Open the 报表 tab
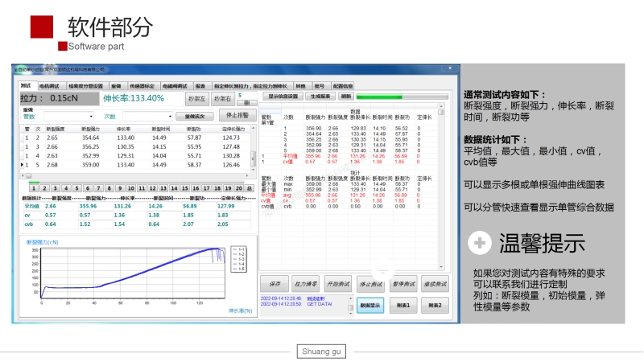 200,85
